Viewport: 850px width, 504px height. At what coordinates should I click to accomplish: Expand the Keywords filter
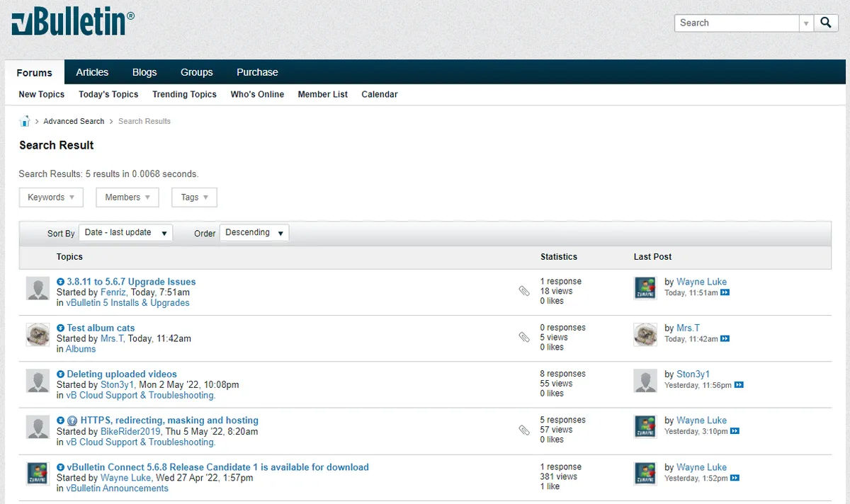pos(51,197)
